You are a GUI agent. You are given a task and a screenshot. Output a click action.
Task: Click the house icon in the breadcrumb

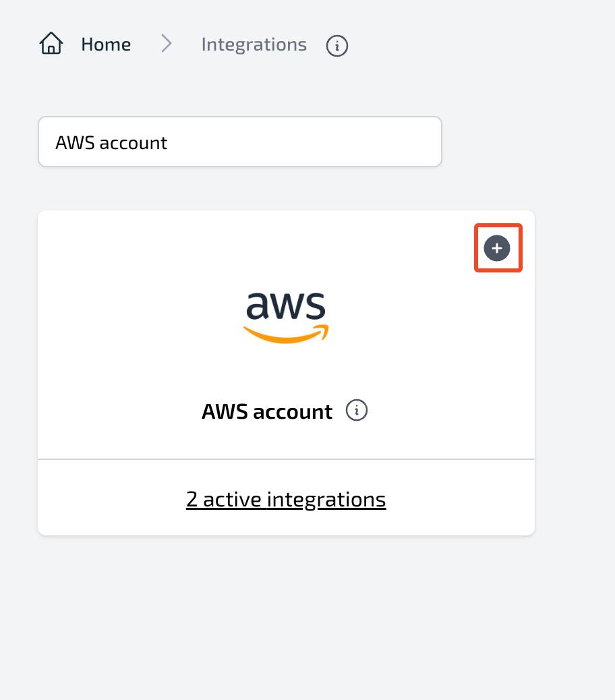[51, 43]
